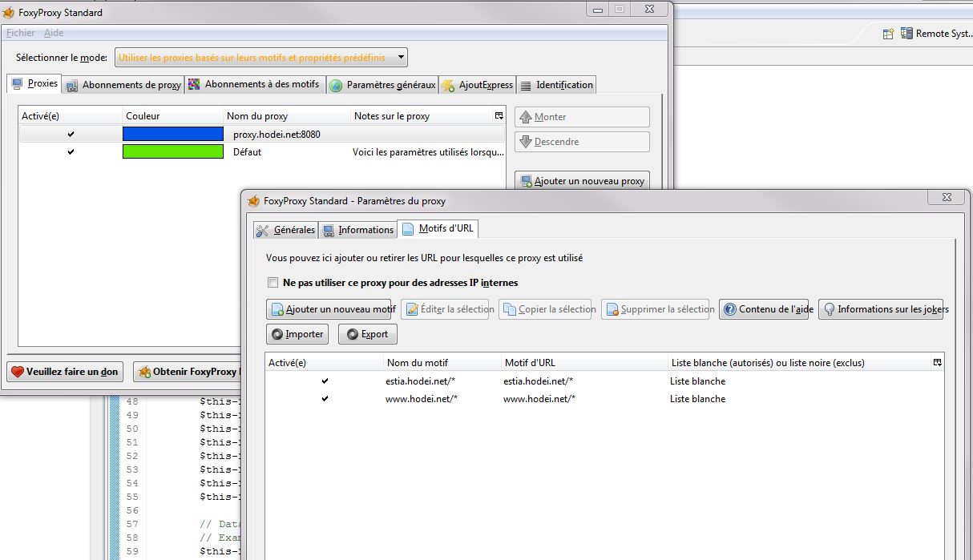Open the Fichier menu
This screenshot has width=973, height=560.
pos(21,33)
